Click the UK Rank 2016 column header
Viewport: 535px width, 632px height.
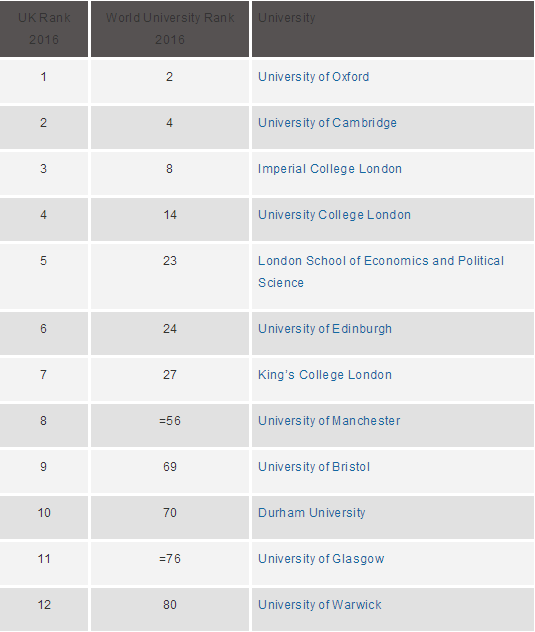44,29
